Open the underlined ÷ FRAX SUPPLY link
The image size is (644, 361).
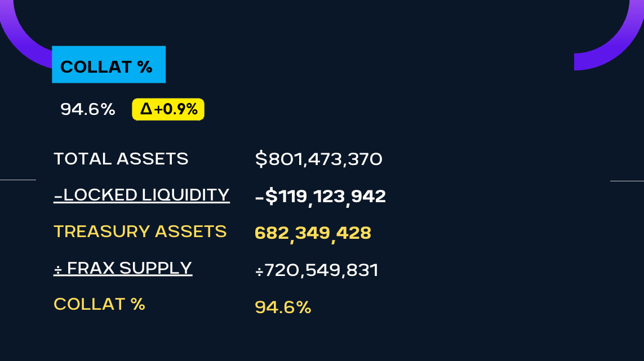pos(123,268)
